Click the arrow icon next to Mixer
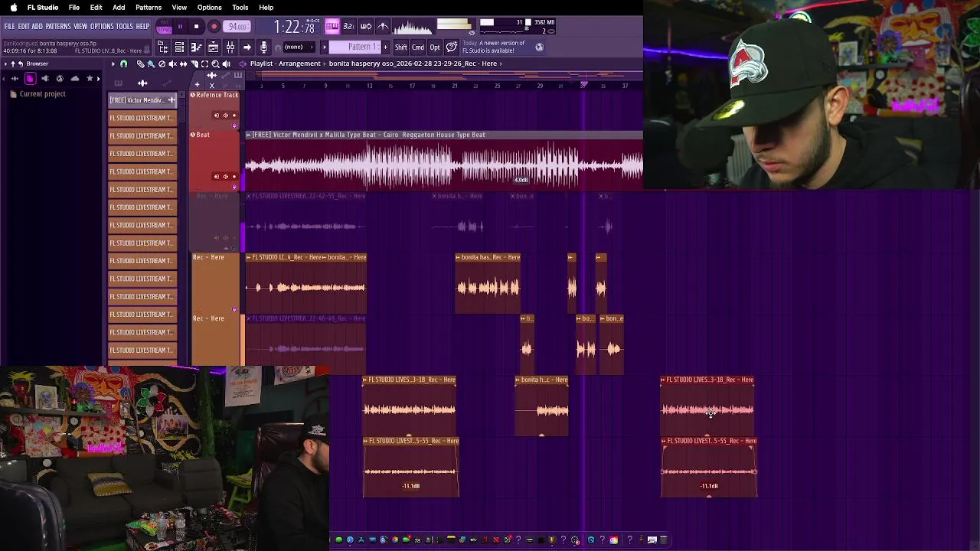Viewport: 980px width, 551px height. (247, 47)
